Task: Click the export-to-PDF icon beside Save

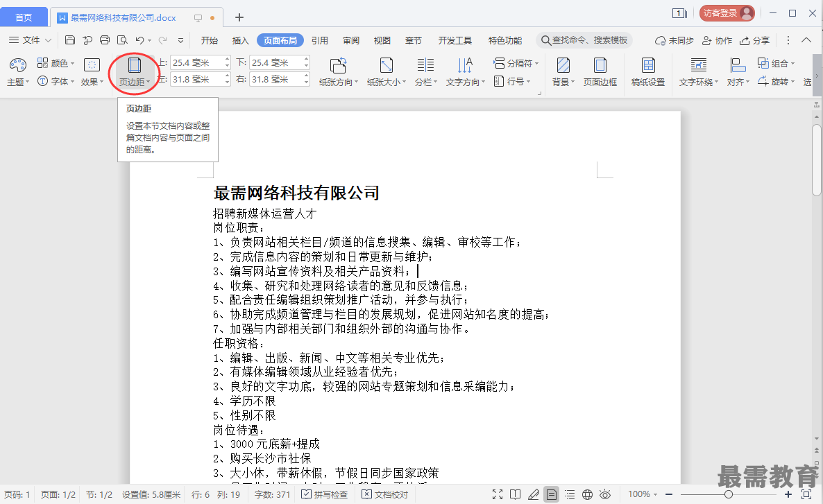Action: tap(87, 40)
